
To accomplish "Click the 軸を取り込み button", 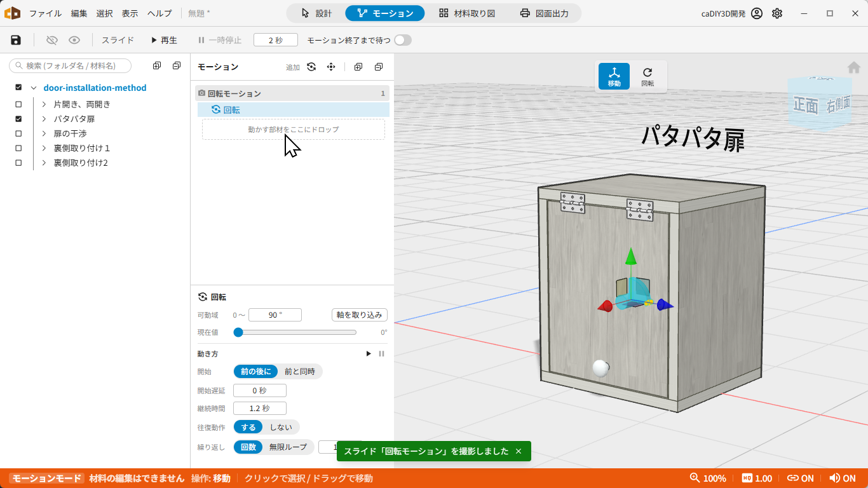I will [x=360, y=315].
